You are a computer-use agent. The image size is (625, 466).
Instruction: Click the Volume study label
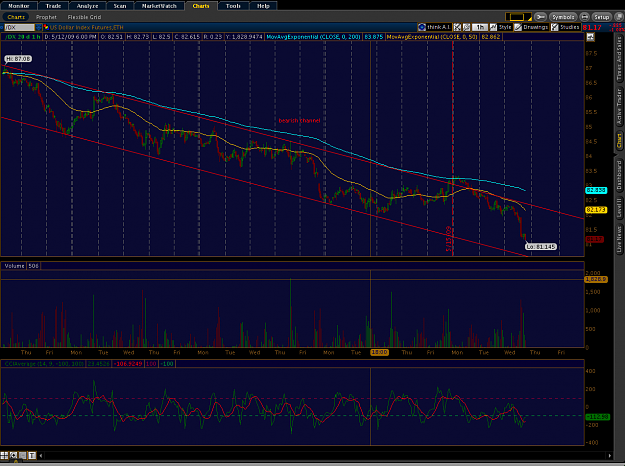[14, 266]
